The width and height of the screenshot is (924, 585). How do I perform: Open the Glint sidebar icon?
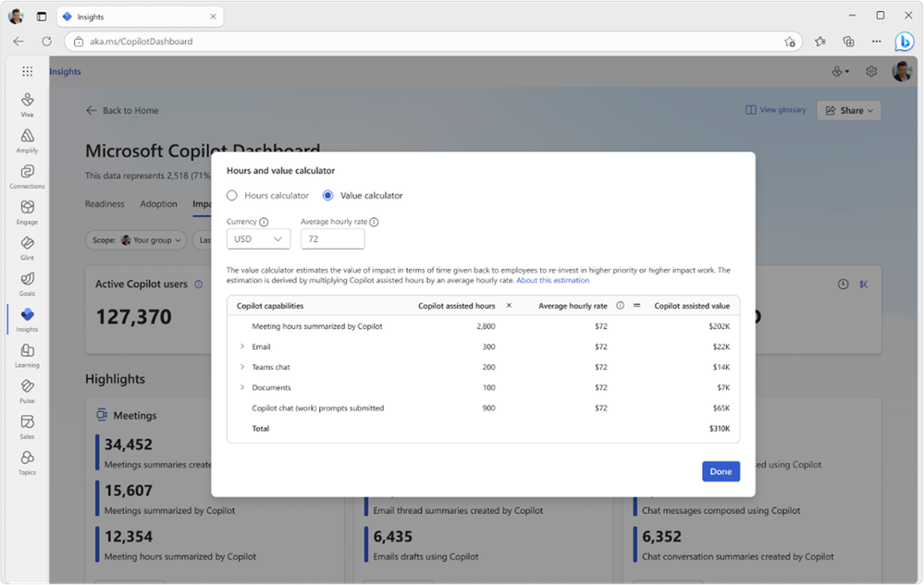point(27,249)
